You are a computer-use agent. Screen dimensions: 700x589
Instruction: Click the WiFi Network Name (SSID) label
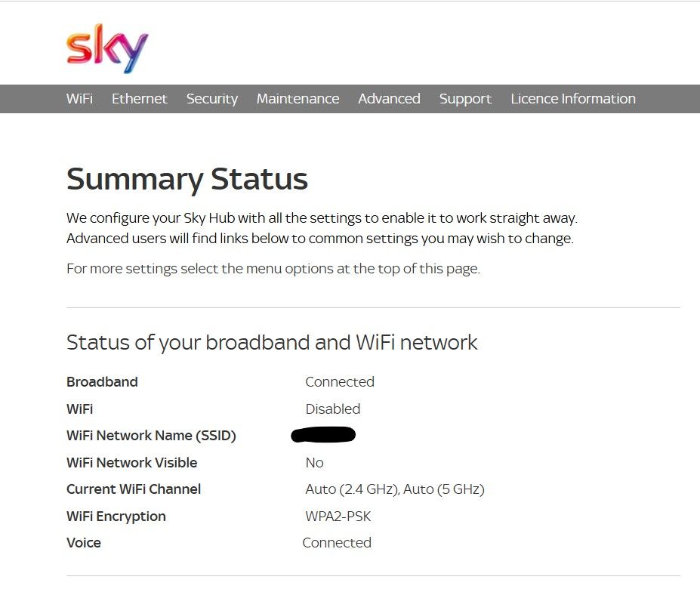point(151,436)
